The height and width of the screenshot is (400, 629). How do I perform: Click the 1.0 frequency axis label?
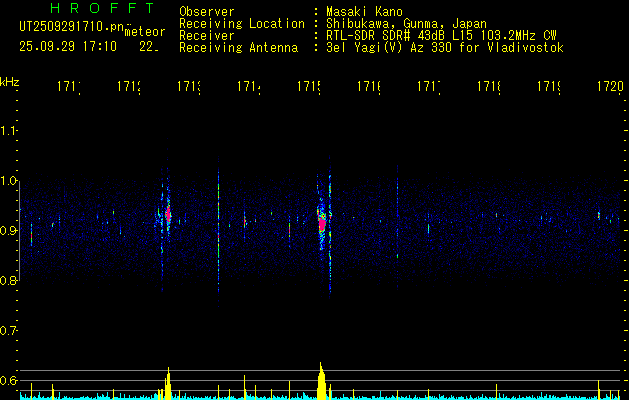9,181
